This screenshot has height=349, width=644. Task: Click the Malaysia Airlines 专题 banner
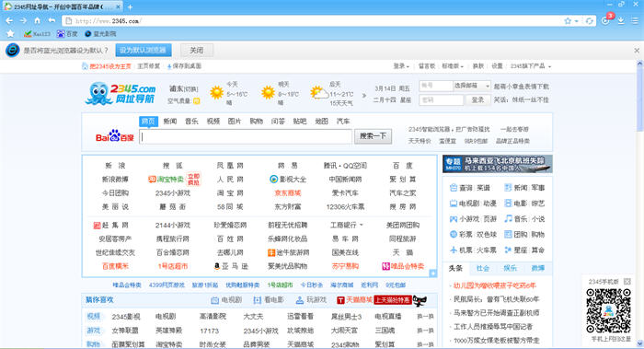click(497, 164)
